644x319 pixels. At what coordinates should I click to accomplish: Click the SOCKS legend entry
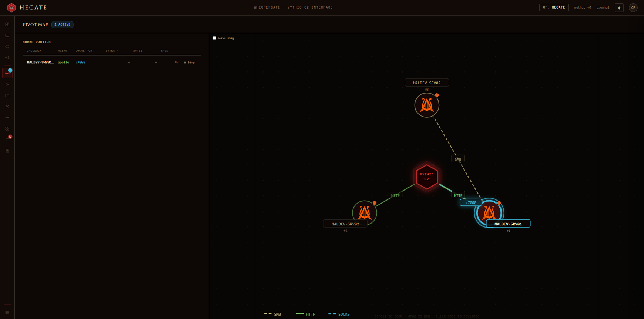[x=339, y=314]
